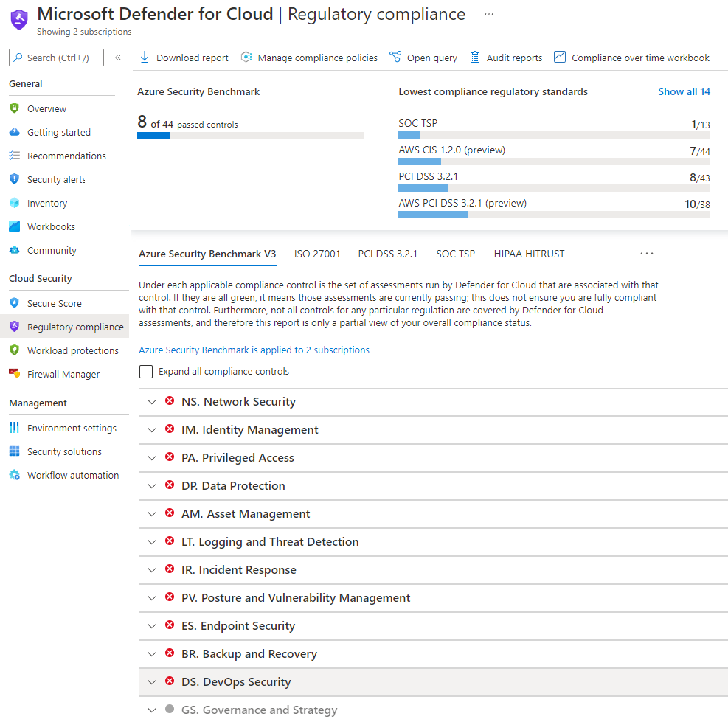Screen dimensions: 728x725
Task: Switch to the SOC TSP tab
Action: (456, 254)
